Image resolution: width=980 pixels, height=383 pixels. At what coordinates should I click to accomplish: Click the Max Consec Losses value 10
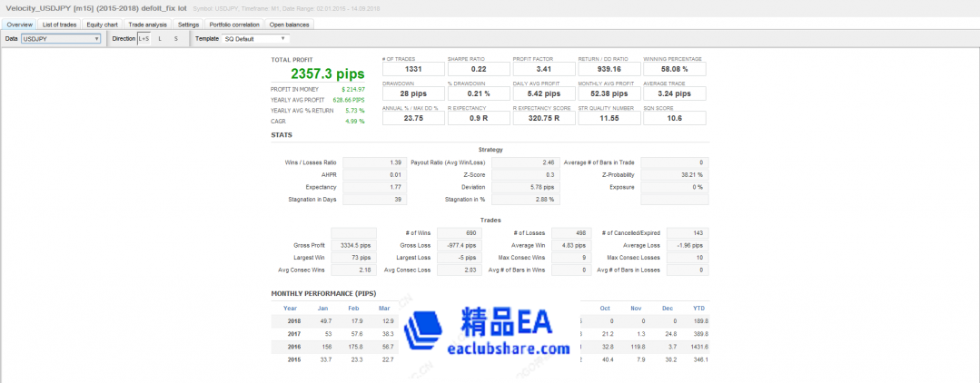point(688,258)
